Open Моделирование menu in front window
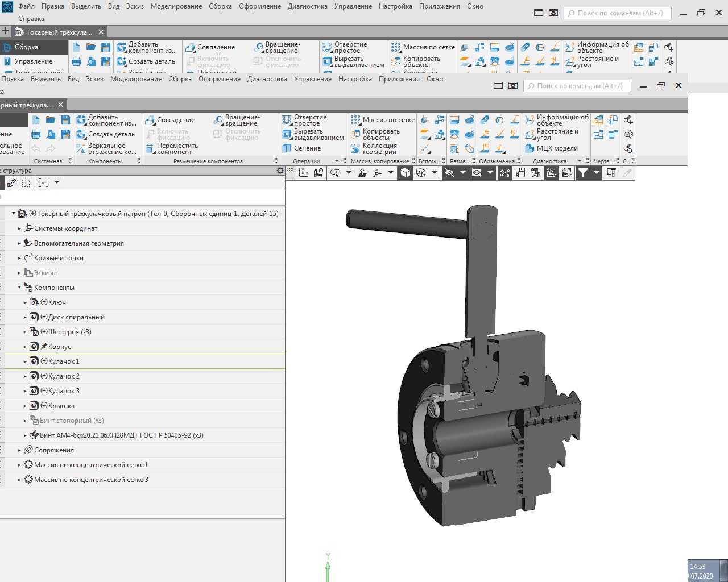728x582 pixels. 136,79
